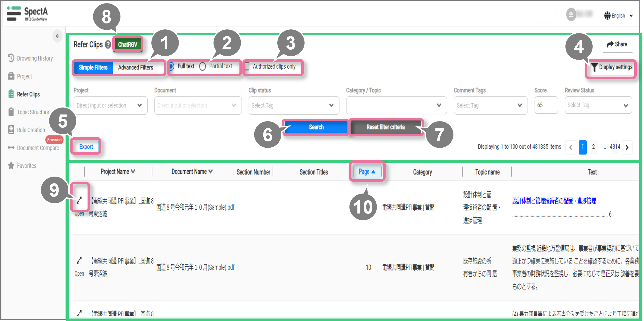
Task: Open the Project filter dropdown
Action: tap(110, 105)
